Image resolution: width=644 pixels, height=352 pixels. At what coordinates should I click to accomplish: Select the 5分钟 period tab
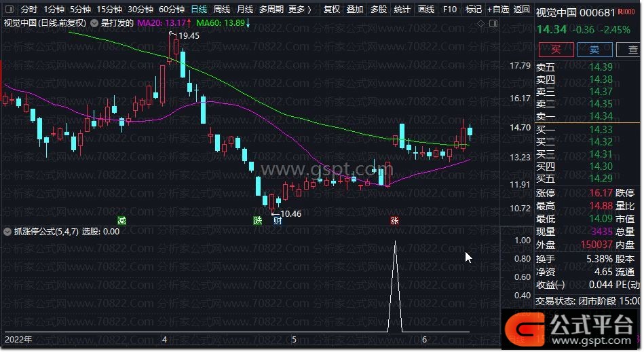pyautogui.click(x=80, y=9)
